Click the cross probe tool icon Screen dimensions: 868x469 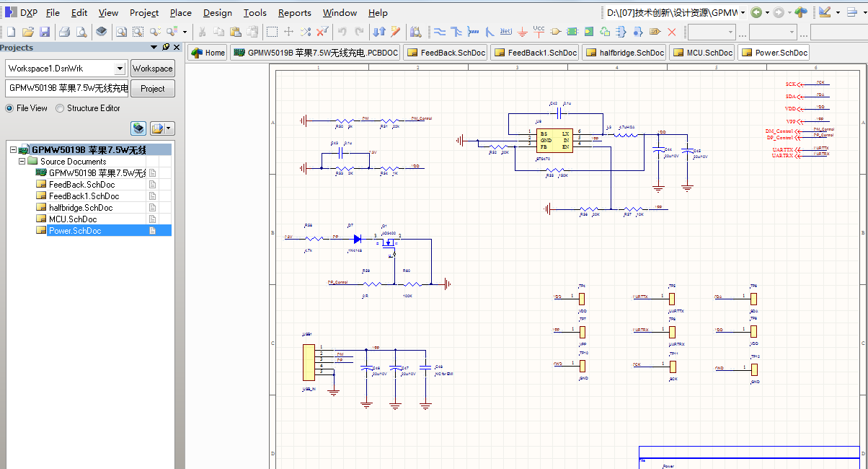coord(396,32)
